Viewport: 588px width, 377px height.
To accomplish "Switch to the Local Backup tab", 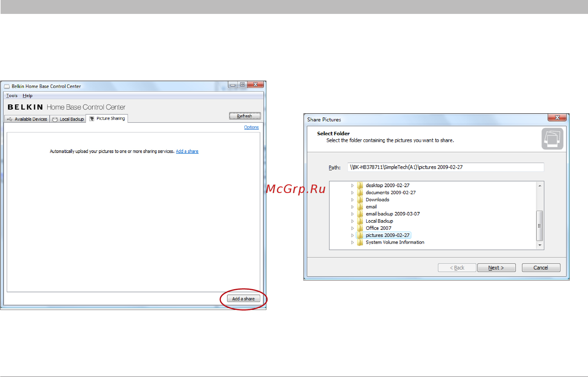I will coord(68,119).
